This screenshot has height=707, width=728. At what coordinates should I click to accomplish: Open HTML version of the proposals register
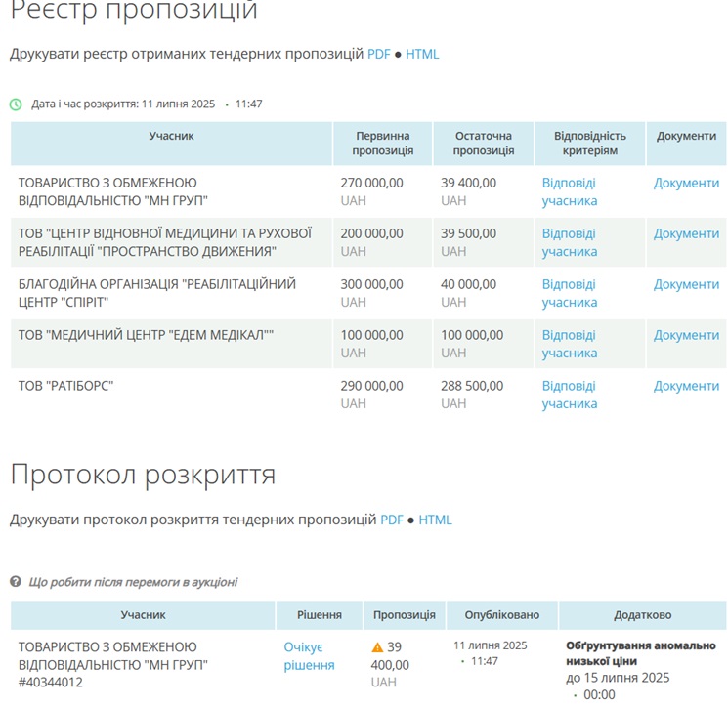click(422, 55)
